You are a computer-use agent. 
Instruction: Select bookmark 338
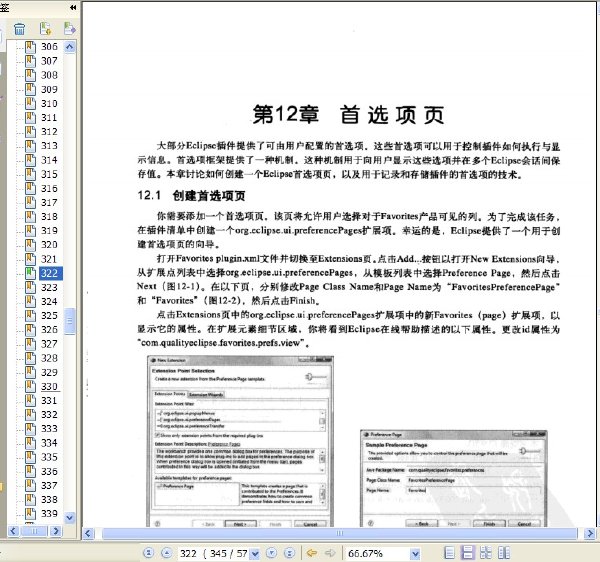(x=49, y=500)
